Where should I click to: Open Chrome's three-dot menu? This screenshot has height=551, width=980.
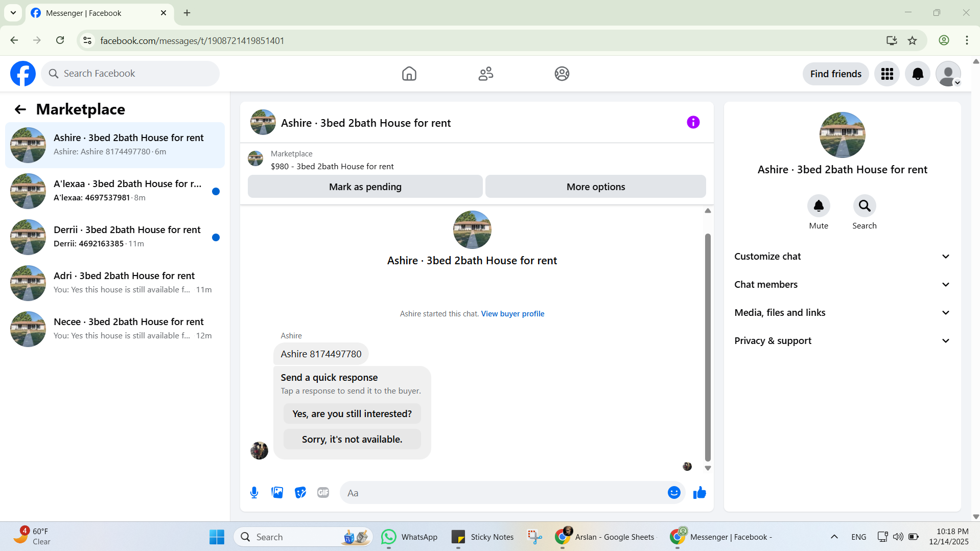click(967, 40)
